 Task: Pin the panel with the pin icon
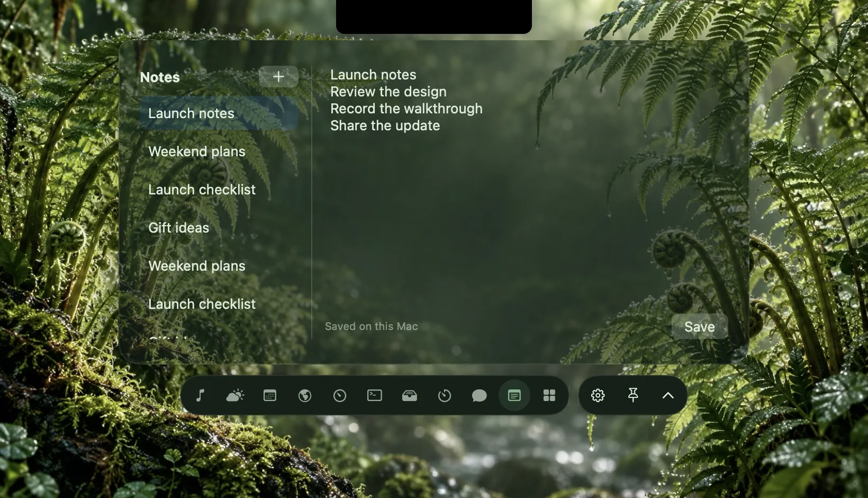click(633, 395)
